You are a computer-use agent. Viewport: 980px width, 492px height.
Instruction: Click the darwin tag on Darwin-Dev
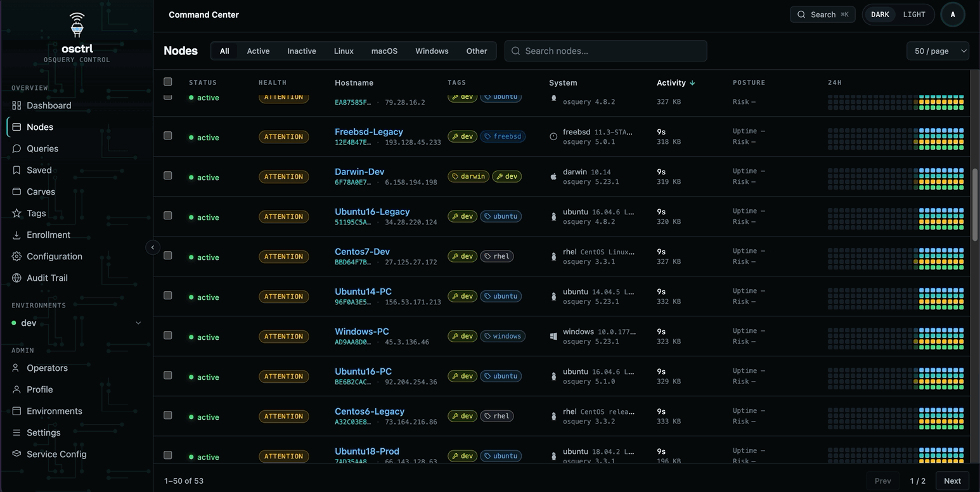tap(468, 176)
